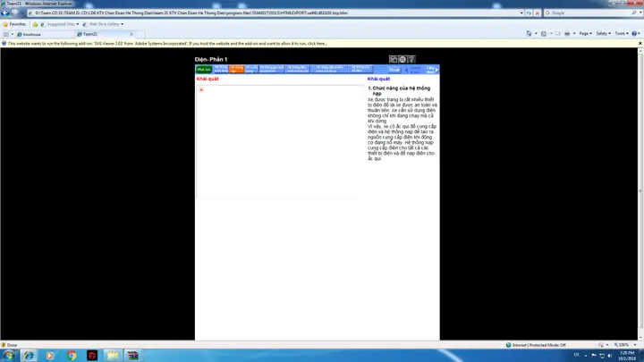Open the file explorer folder taskbar icon

pos(113,356)
